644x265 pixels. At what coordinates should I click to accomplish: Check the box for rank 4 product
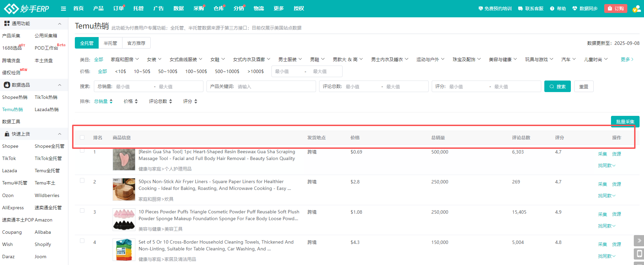click(x=82, y=241)
